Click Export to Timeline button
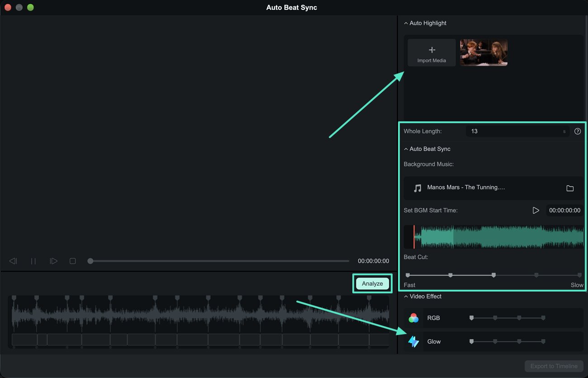The image size is (588, 378). (x=554, y=366)
